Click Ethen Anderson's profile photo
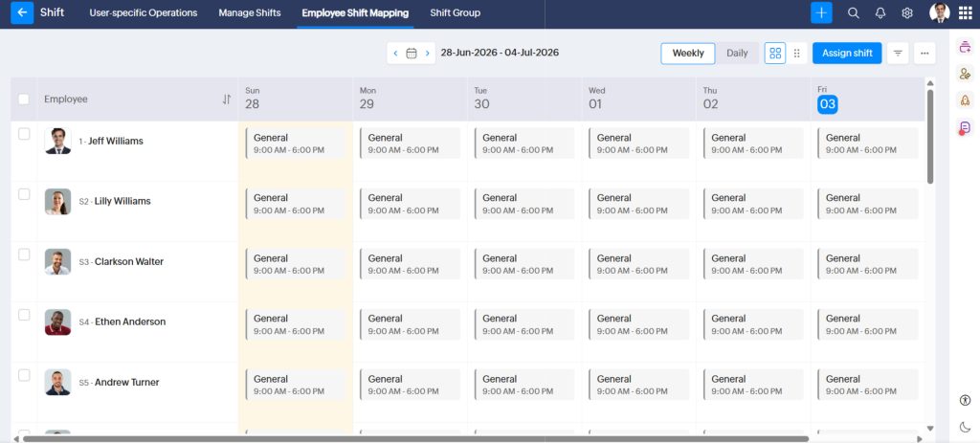 [57, 321]
